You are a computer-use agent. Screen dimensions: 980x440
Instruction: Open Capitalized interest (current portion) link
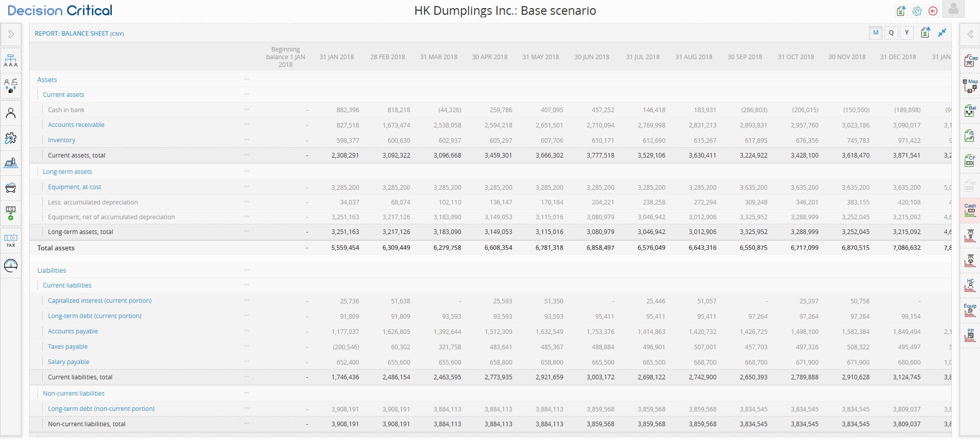tap(100, 300)
